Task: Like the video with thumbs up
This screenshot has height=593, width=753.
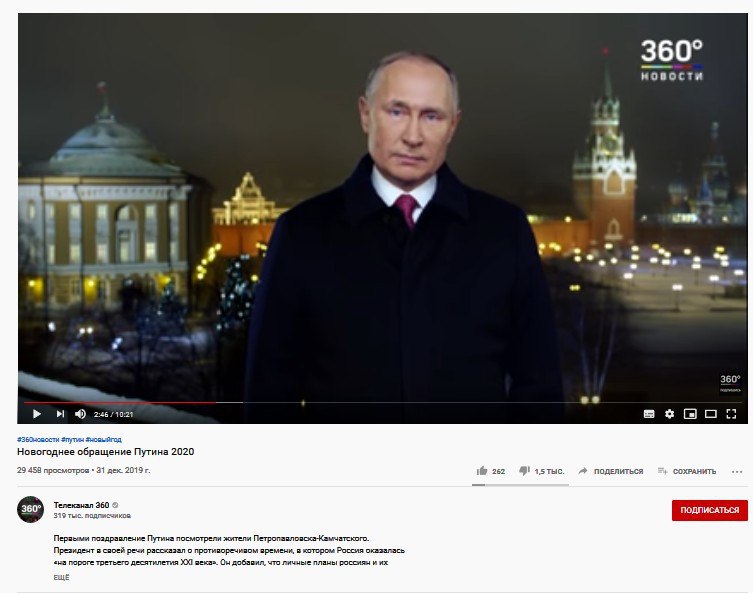Action: click(490, 471)
